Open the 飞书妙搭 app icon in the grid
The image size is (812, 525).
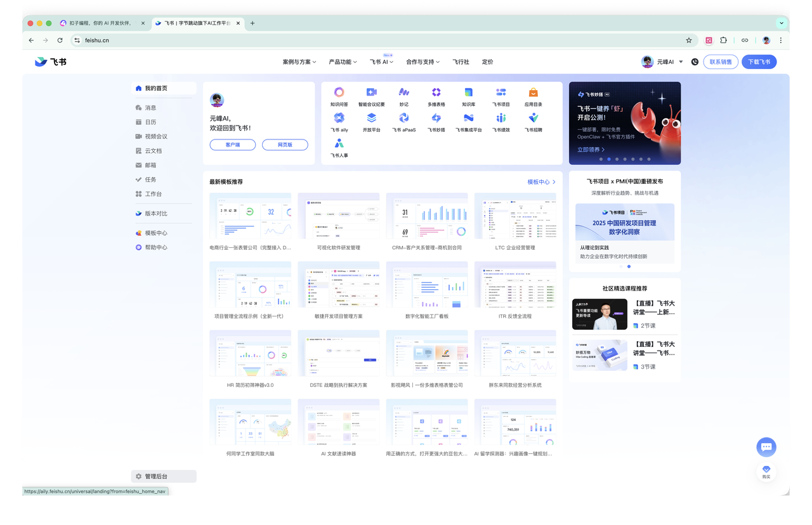coord(436,118)
